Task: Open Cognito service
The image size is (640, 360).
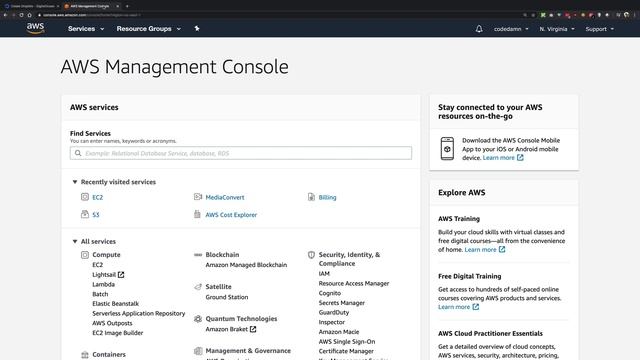Action: 330,293
